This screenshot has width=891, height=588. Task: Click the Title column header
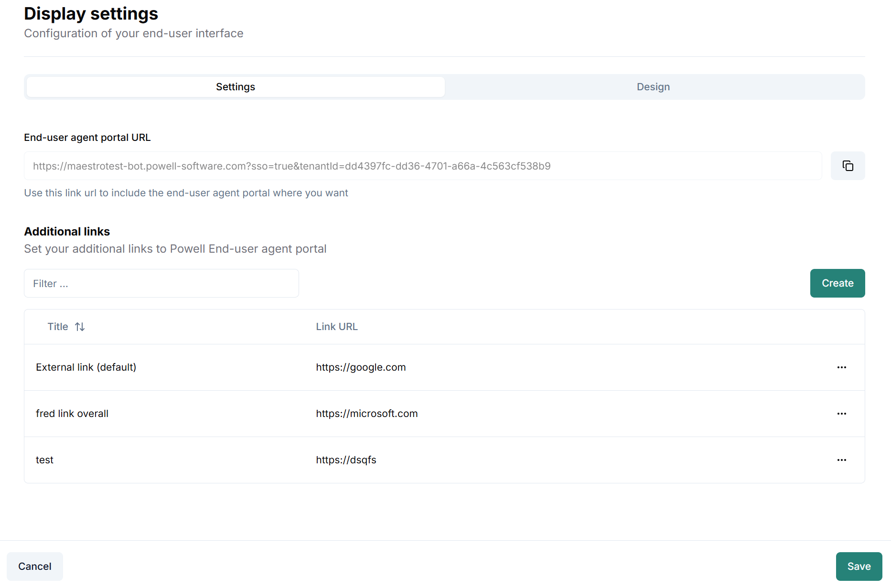click(58, 327)
